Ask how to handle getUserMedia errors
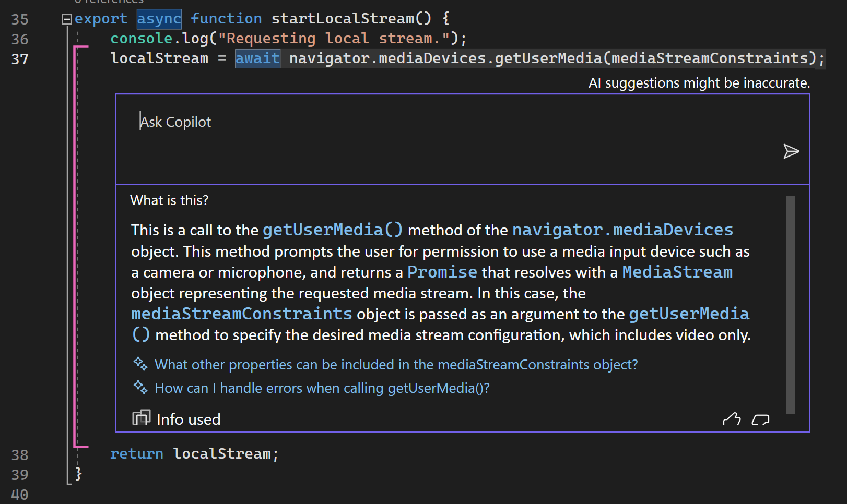 322,388
